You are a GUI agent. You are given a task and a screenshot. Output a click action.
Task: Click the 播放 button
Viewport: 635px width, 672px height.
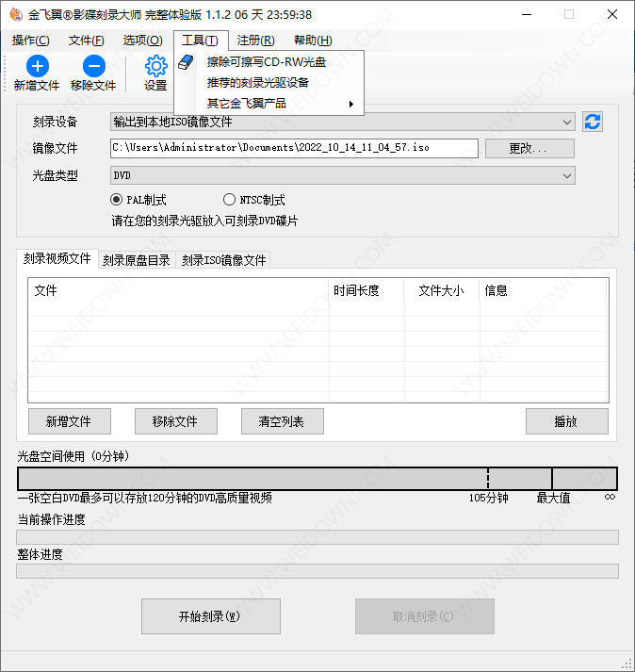pyautogui.click(x=567, y=421)
